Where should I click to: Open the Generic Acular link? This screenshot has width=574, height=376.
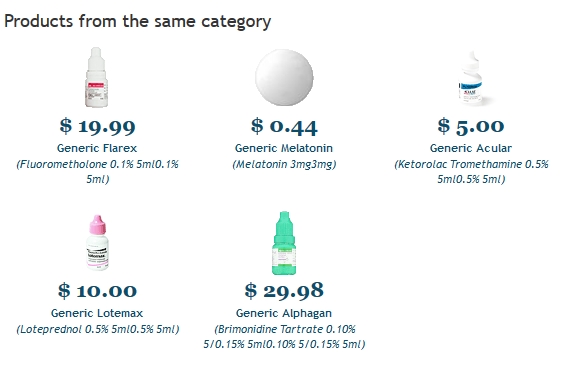click(x=471, y=148)
